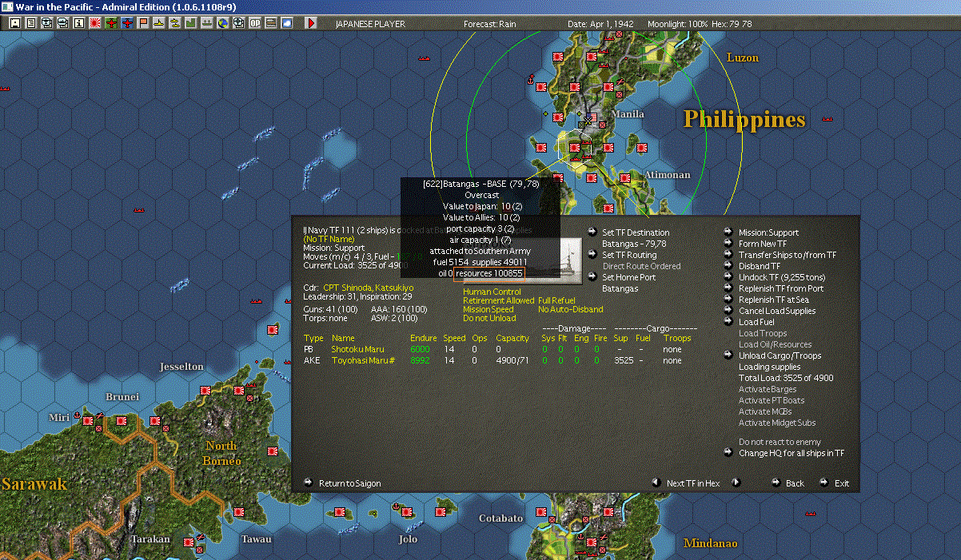Toggle the Full Refuel setting
The width and height of the screenshot is (961, 560).
click(556, 301)
